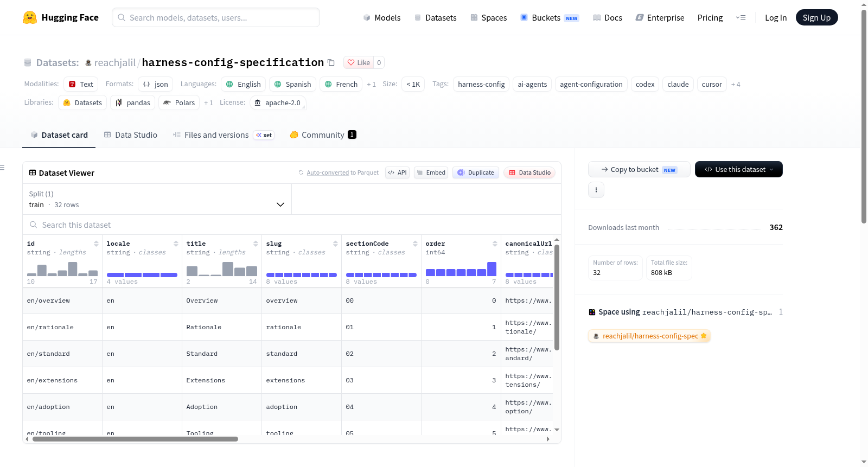Viewport: 868px width, 467px height.
Task: Open the three-dot options menu button
Action: (596, 190)
